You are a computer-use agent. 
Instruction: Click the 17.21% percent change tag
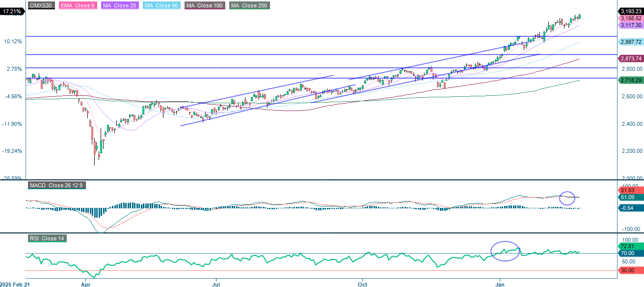pos(12,11)
